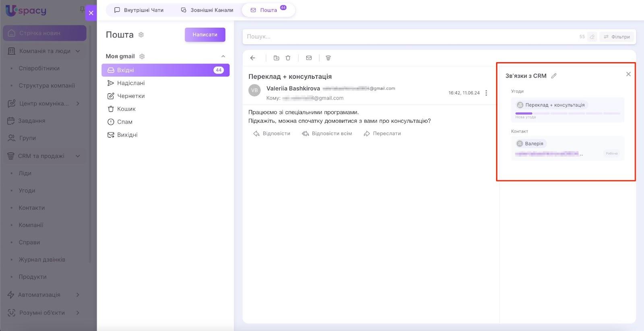Click the move to folder icon
The height and width of the screenshot is (331, 644).
276,58
